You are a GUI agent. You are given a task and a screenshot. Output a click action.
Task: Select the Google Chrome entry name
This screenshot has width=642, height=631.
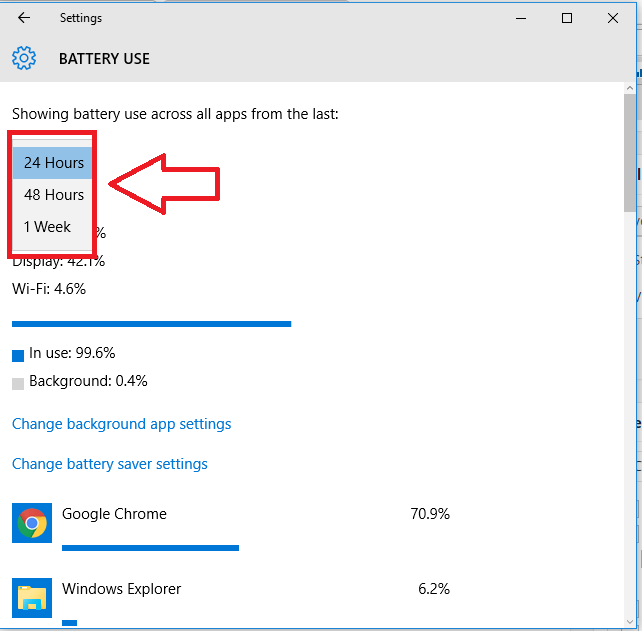point(114,514)
